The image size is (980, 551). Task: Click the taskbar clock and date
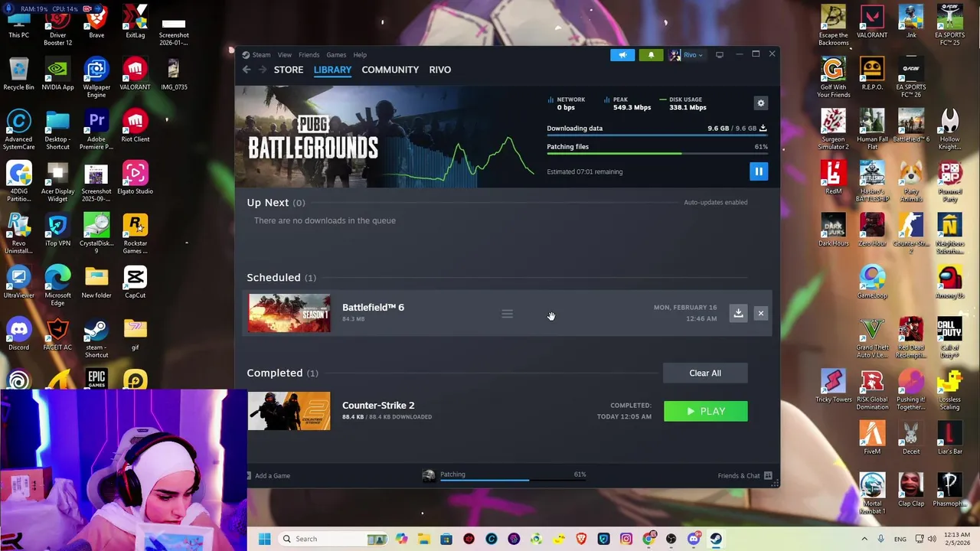(x=956, y=539)
